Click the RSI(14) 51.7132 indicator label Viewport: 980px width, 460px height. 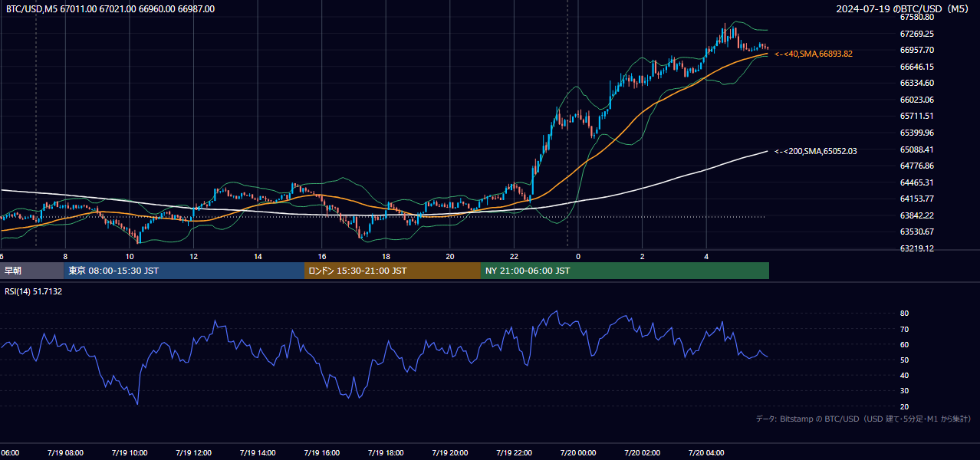[34, 291]
